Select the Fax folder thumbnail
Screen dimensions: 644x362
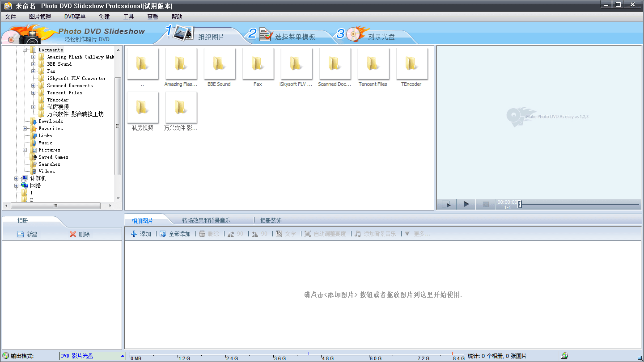[258, 63]
